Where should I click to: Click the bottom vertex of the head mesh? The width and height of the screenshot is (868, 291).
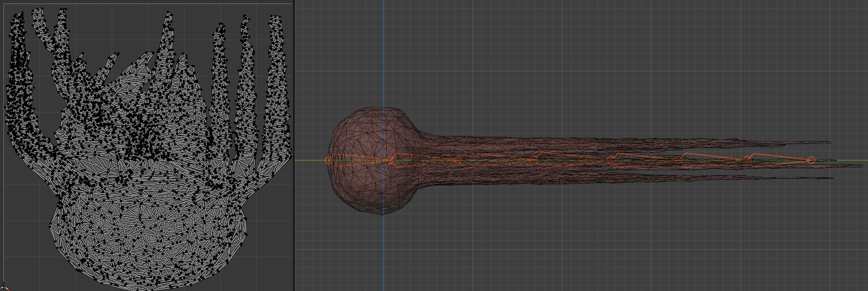[x=382, y=214]
